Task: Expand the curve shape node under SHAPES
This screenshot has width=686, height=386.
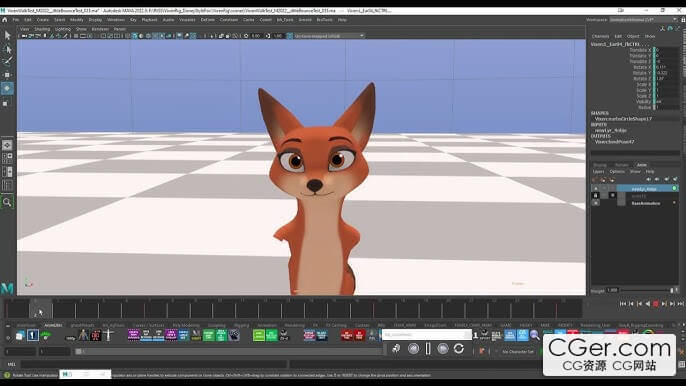Action: tap(623, 119)
